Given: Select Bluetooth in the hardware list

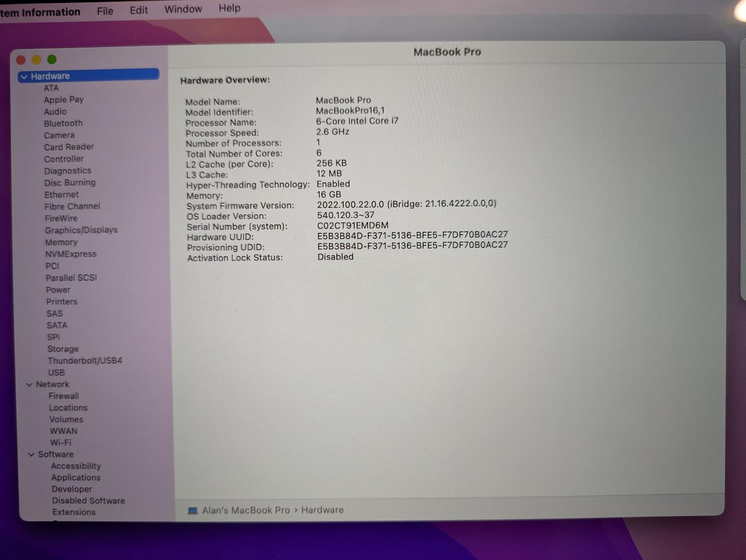Looking at the screenshot, I should tap(63, 123).
